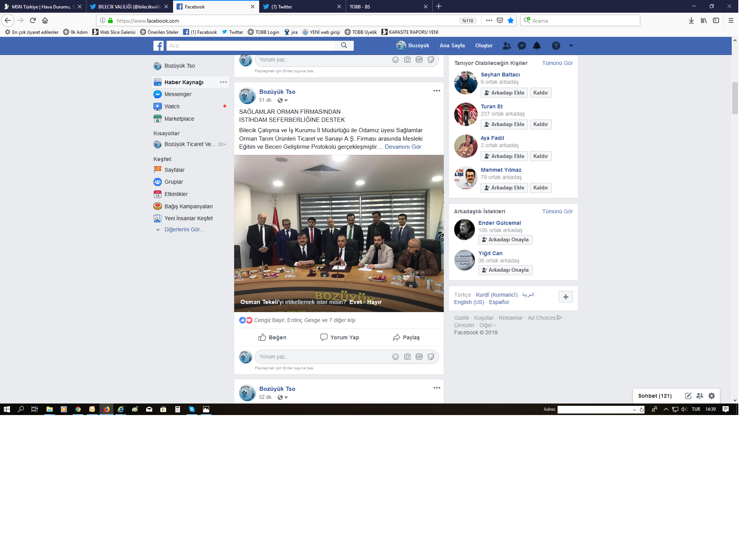Click Yorum Yap under the post
The image size is (756, 548).
[x=340, y=337]
